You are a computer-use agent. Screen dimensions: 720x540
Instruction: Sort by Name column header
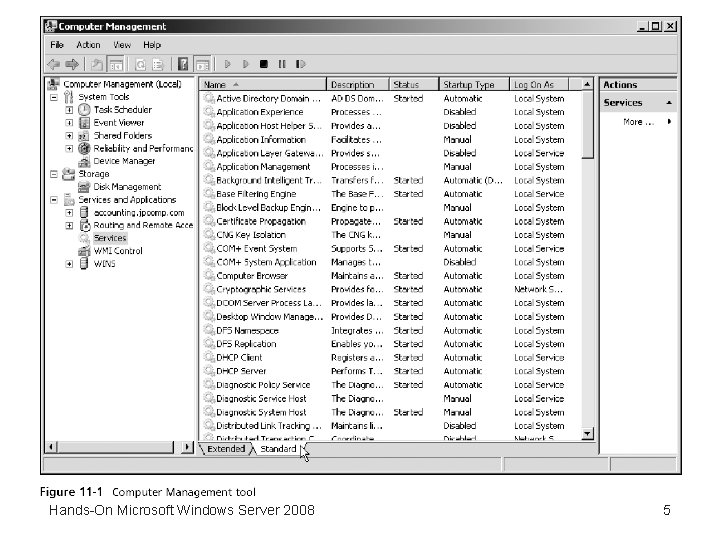click(263, 84)
